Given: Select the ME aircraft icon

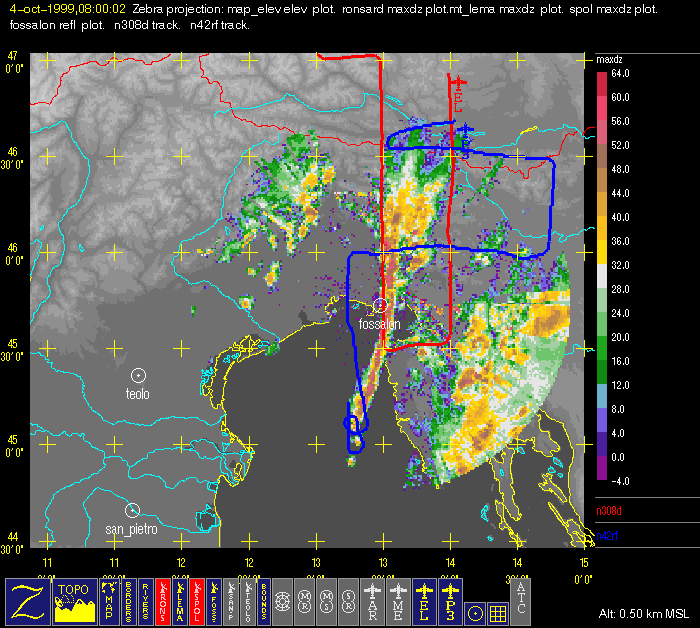Looking at the screenshot, I should coord(399,601).
